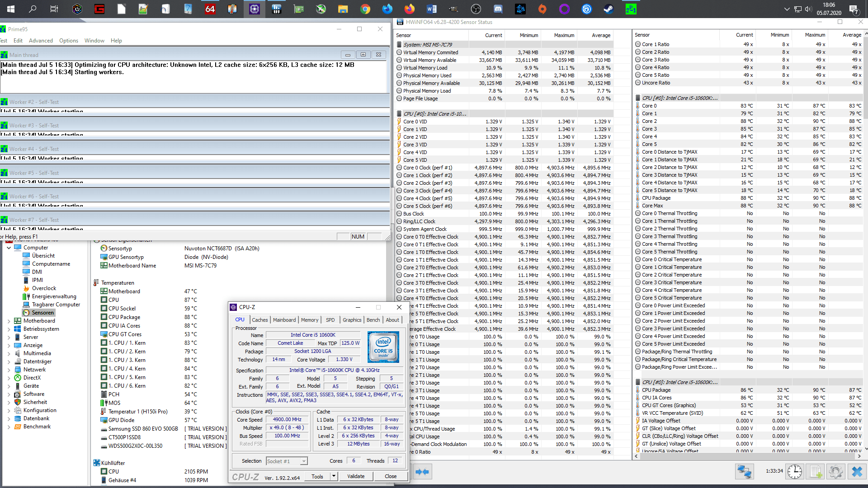
Task: Reset HWiNFO elapsed time clock icon
Action: click(x=794, y=472)
